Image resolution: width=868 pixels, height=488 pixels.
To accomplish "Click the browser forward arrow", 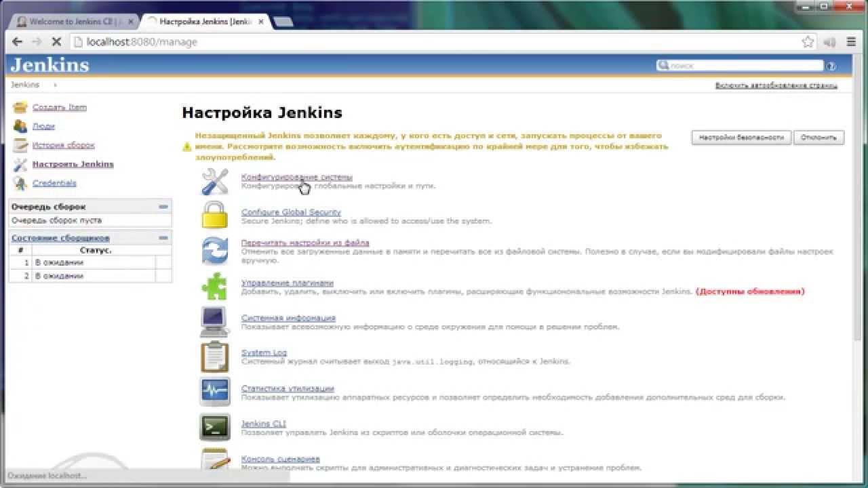I will pyautogui.click(x=37, y=42).
